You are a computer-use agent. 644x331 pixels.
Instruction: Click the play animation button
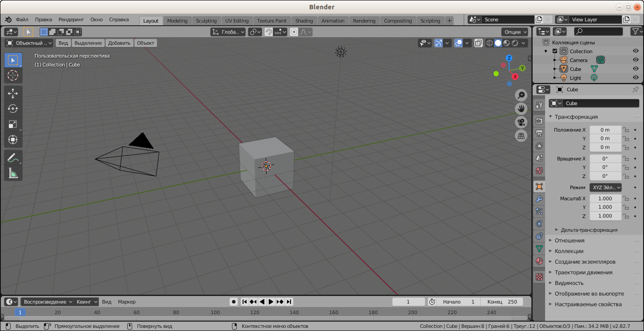[x=271, y=302]
